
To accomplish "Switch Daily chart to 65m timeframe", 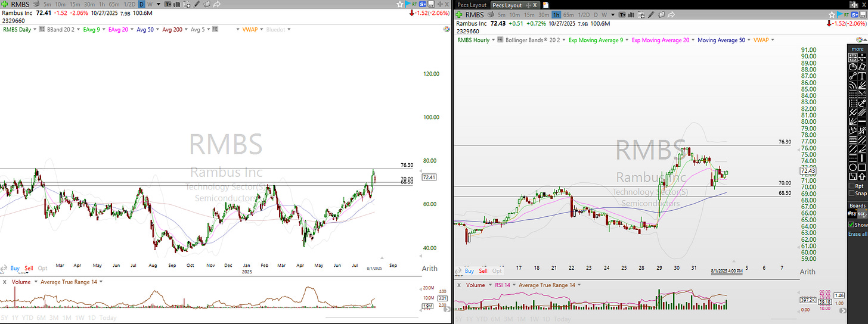I will [115, 4].
